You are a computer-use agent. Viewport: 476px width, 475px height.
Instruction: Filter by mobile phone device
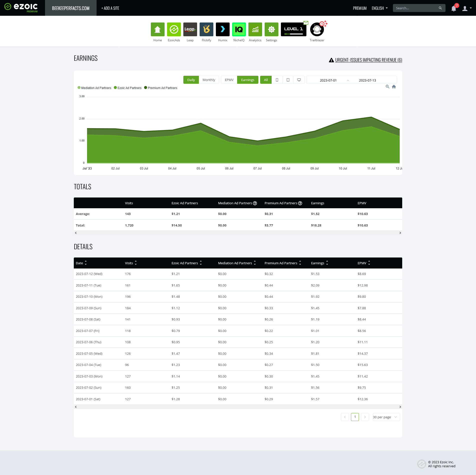(277, 80)
